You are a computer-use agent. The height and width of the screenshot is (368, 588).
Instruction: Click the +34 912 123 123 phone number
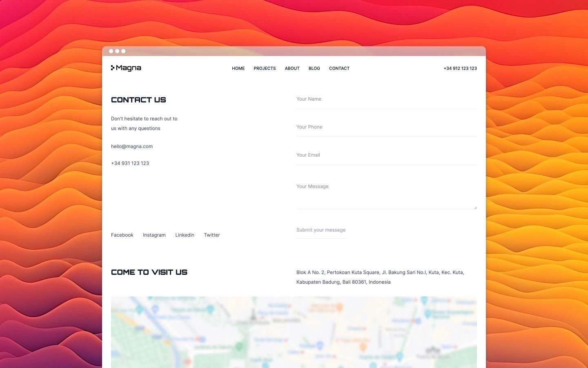pyautogui.click(x=460, y=68)
